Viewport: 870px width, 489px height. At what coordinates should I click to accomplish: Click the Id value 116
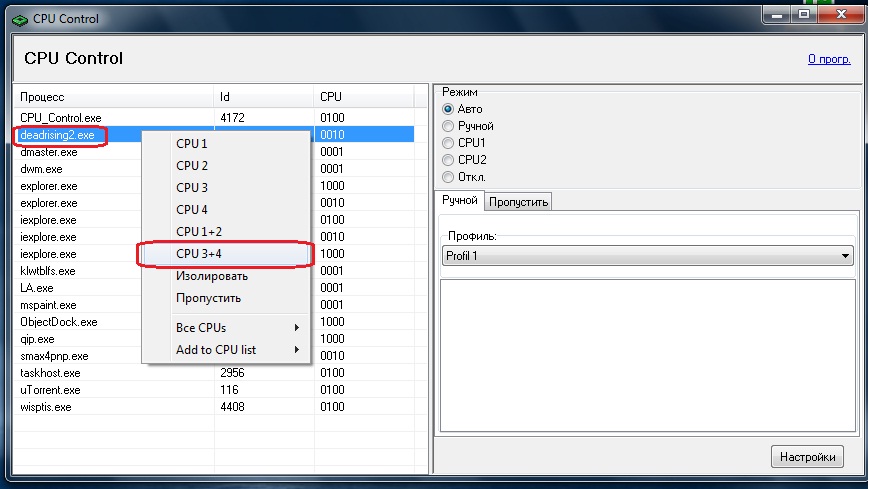229,390
